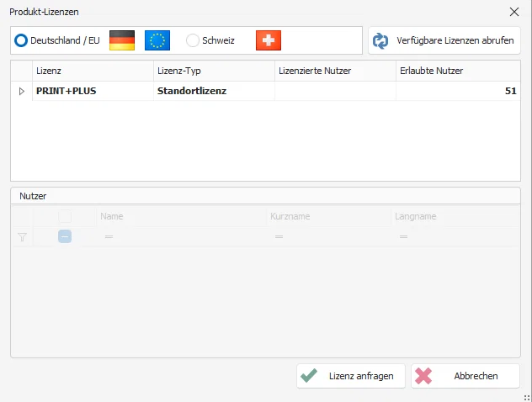Select the PRINT+PLUS license cell
Screen dimensions: 532x402
93,91
